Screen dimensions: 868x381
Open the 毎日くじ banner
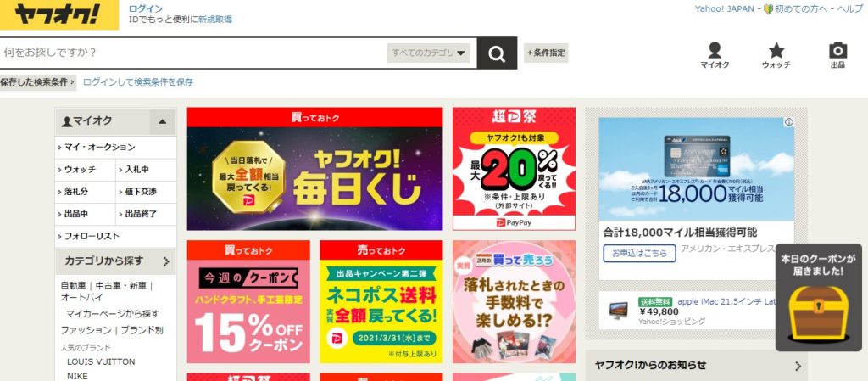coord(314,168)
